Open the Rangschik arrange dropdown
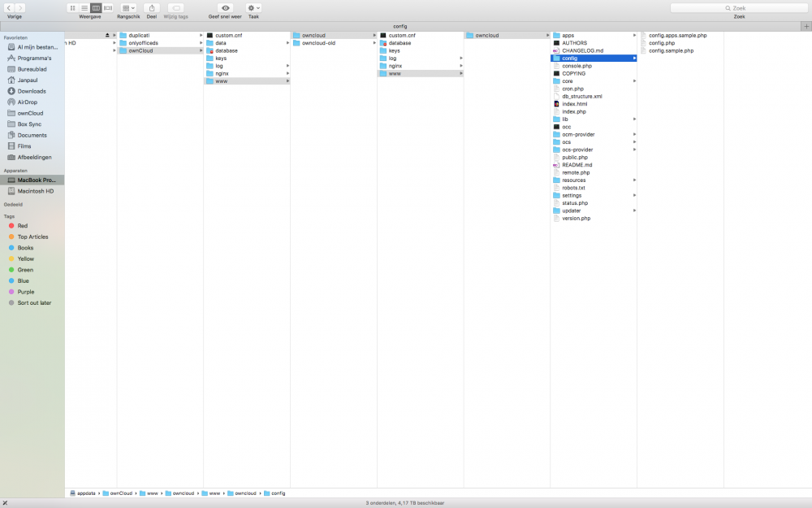812x508 pixels. click(128, 8)
